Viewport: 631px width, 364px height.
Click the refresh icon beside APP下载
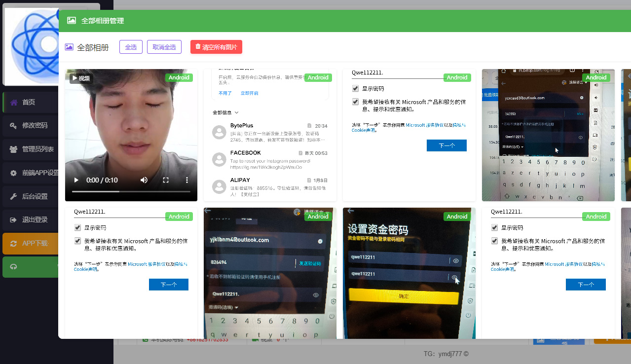click(14, 243)
